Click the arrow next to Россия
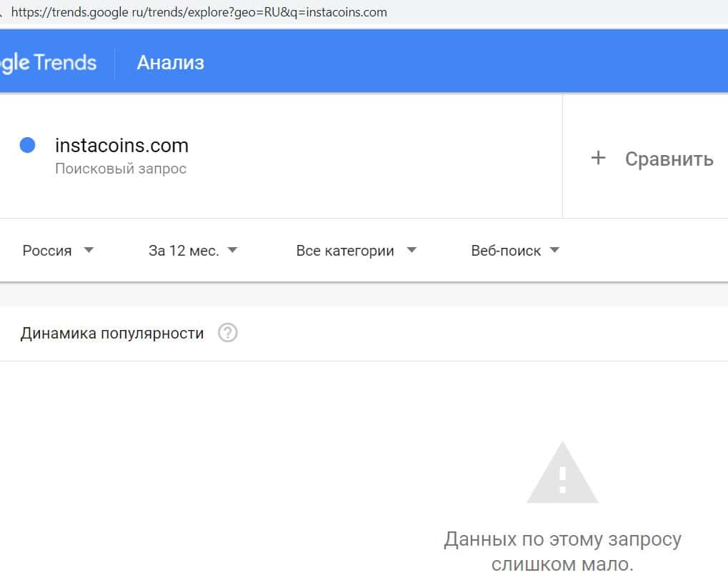728x580 pixels. [x=89, y=250]
